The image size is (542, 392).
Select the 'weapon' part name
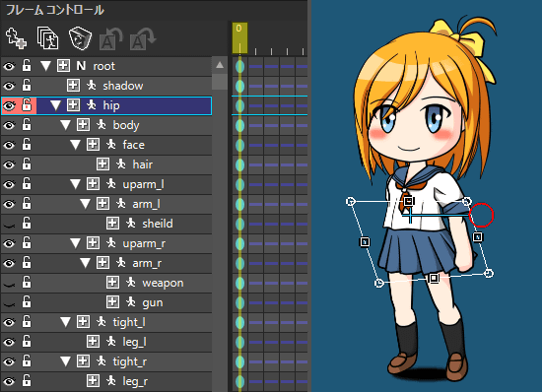coord(163,284)
